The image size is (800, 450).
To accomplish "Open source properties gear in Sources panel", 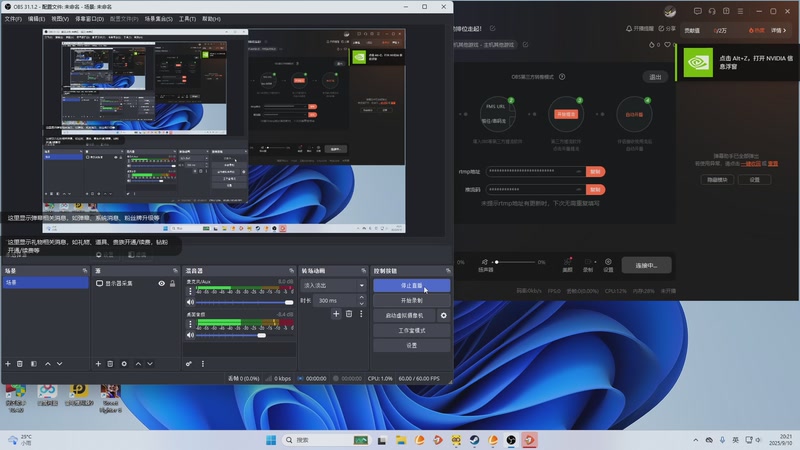I will (124, 364).
